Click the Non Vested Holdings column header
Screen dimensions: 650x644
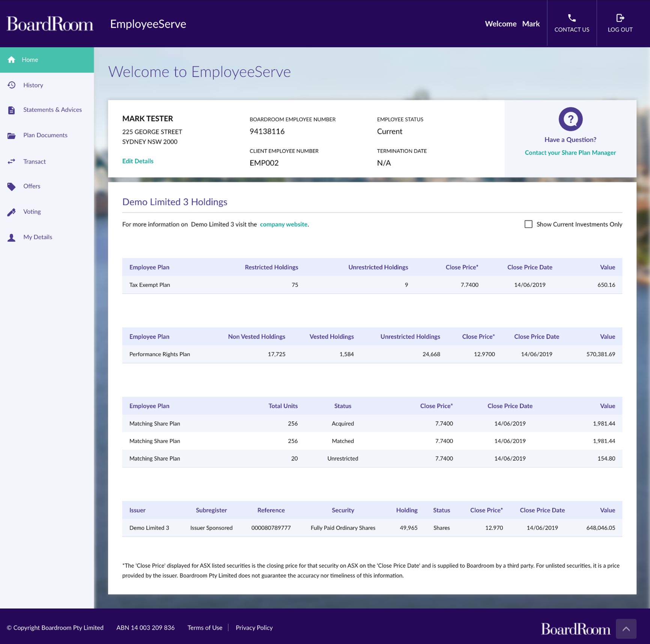pyautogui.click(x=257, y=337)
